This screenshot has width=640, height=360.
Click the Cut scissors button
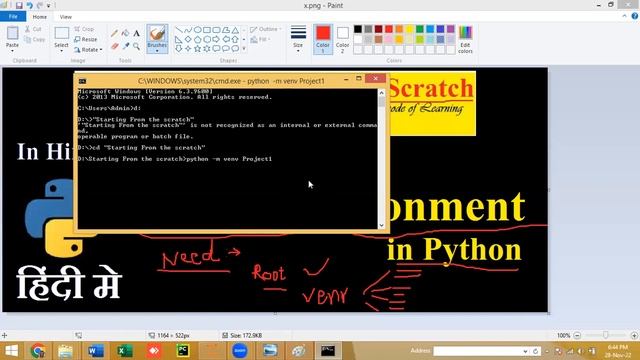pyautogui.click(x=33, y=29)
